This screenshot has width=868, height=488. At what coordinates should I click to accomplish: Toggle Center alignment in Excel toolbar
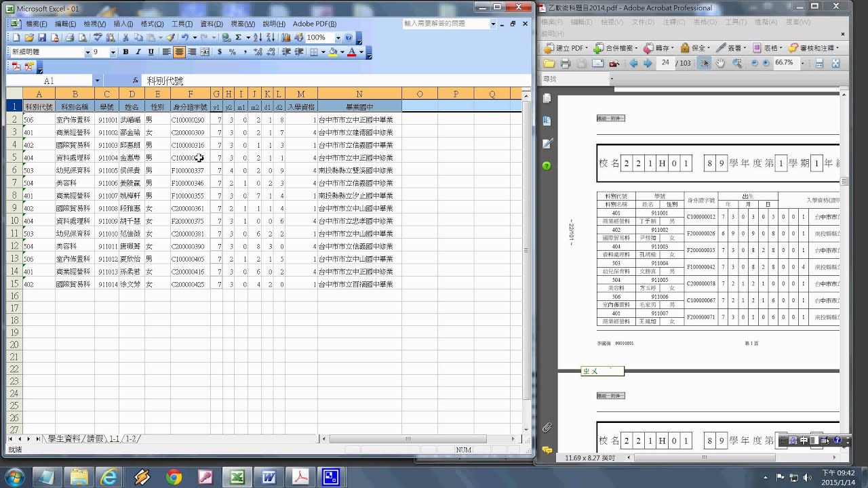179,52
